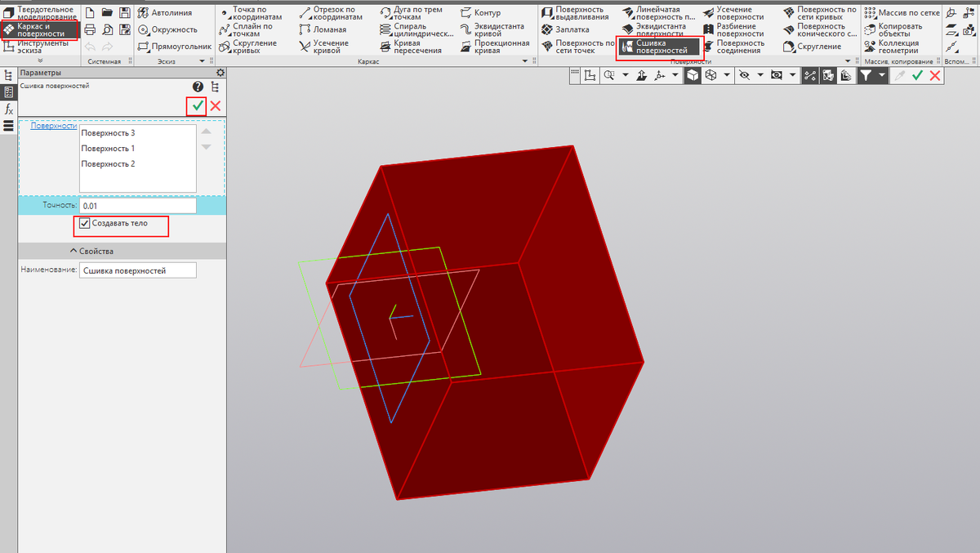Toggle the Создавать тело checkbox
980x553 pixels.
tap(85, 223)
